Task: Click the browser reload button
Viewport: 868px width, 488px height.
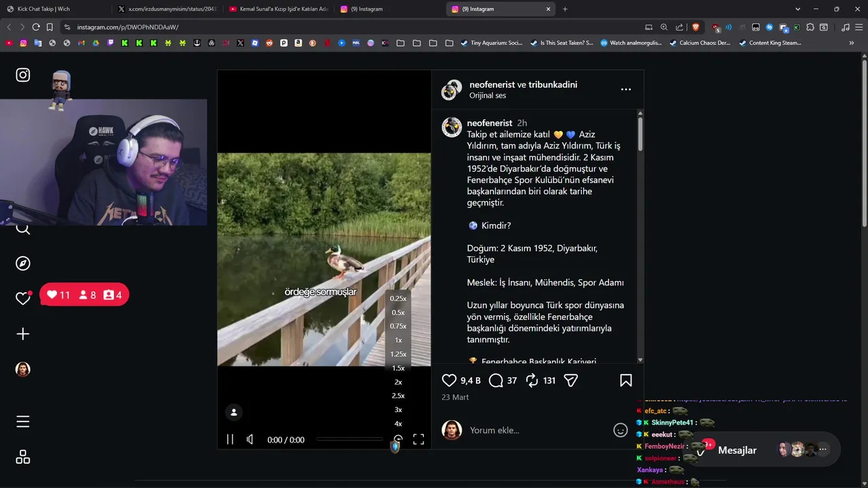Action: point(36,27)
